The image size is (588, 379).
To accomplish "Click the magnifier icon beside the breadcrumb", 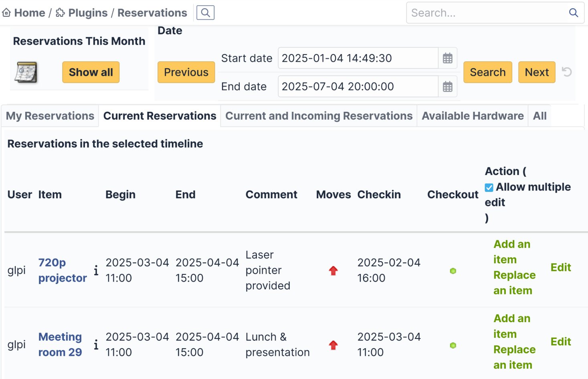I will (x=205, y=12).
